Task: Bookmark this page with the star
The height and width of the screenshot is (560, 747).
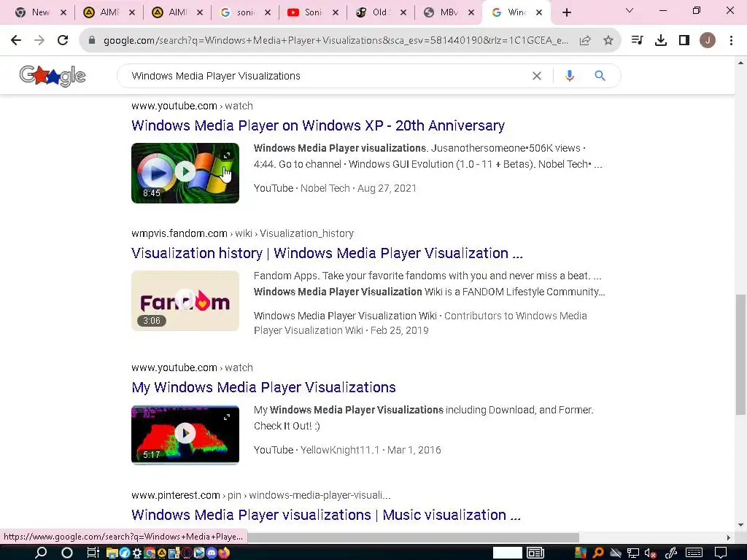Action: coord(608,41)
